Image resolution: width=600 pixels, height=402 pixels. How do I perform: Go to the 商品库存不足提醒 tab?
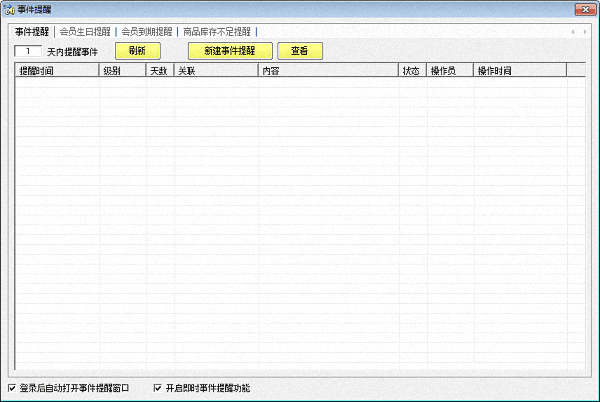pos(216,32)
